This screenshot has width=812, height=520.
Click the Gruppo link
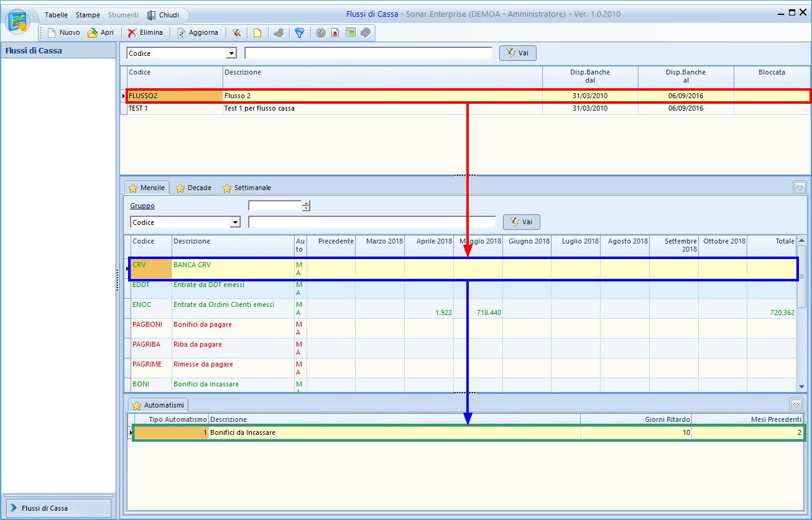(x=142, y=206)
